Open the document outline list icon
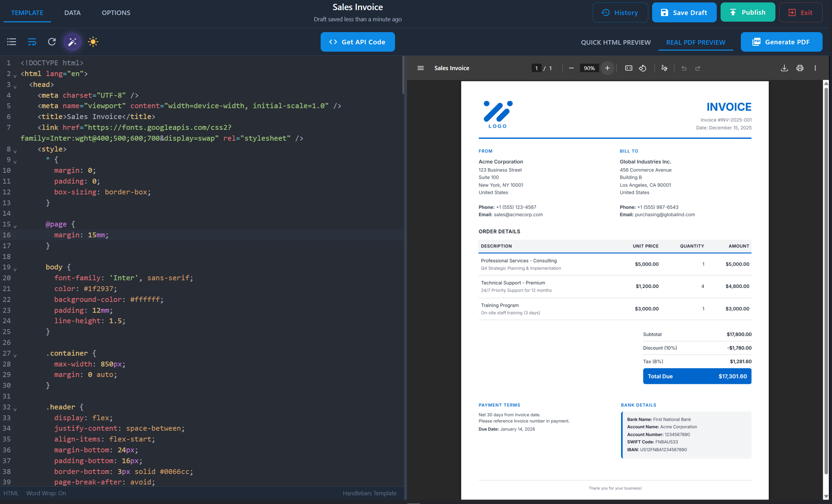Viewport: 832px width, 504px height. 12,42
